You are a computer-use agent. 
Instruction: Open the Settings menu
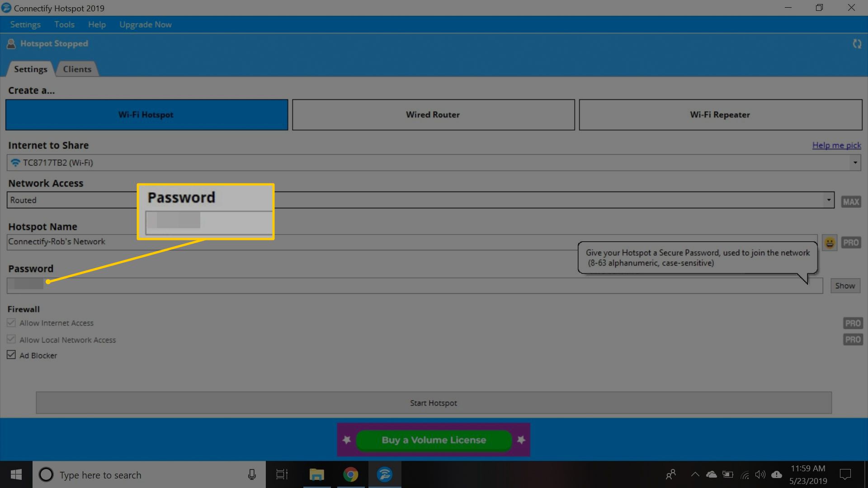click(x=25, y=24)
